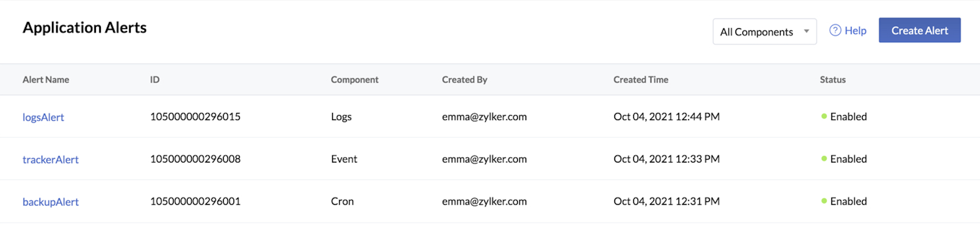This screenshot has height=231, width=980.
Task: Click the Application Alerts page title
Action: coord(84,27)
